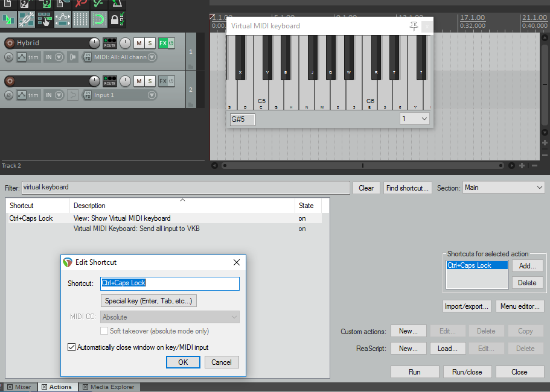Image resolution: width=550 pixels, height=392 pixels.
Task: Solo track 2
Action: (150, 81)
